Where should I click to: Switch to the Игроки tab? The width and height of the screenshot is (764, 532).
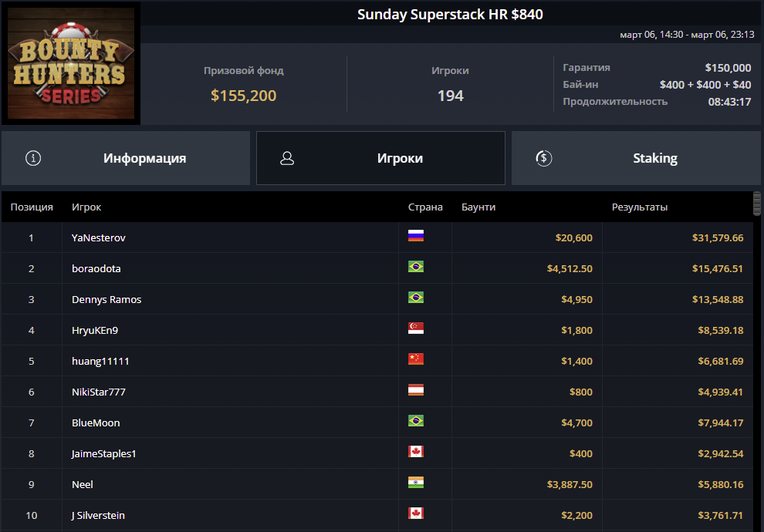[380, 158]
